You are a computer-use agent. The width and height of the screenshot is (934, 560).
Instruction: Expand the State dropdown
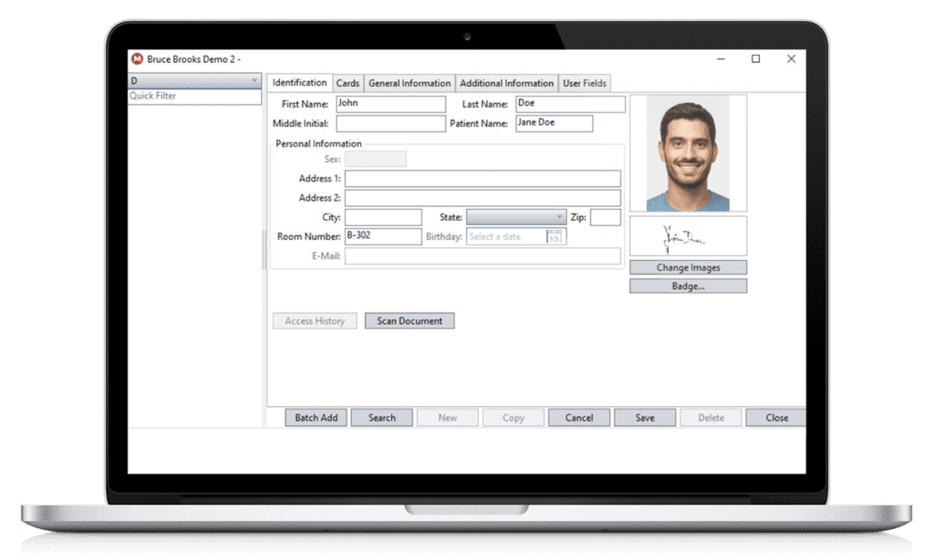559,217
